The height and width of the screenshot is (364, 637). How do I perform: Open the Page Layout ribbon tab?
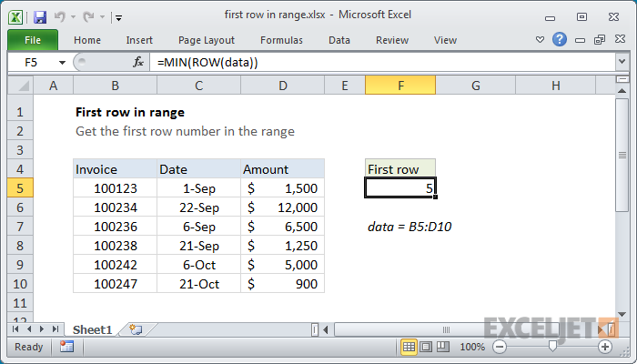(206, 40)
